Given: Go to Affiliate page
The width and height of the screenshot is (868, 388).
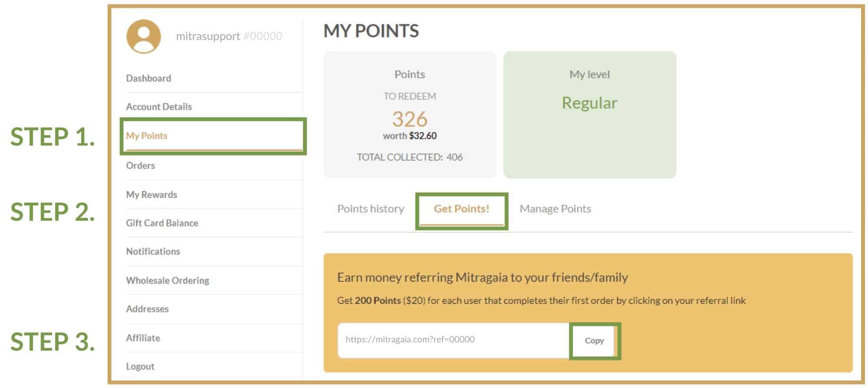Looking at the screenshot, I should point(143,338).
